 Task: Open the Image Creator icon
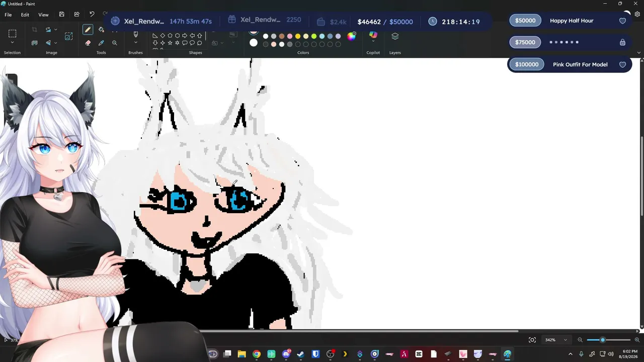pos(69,36)
